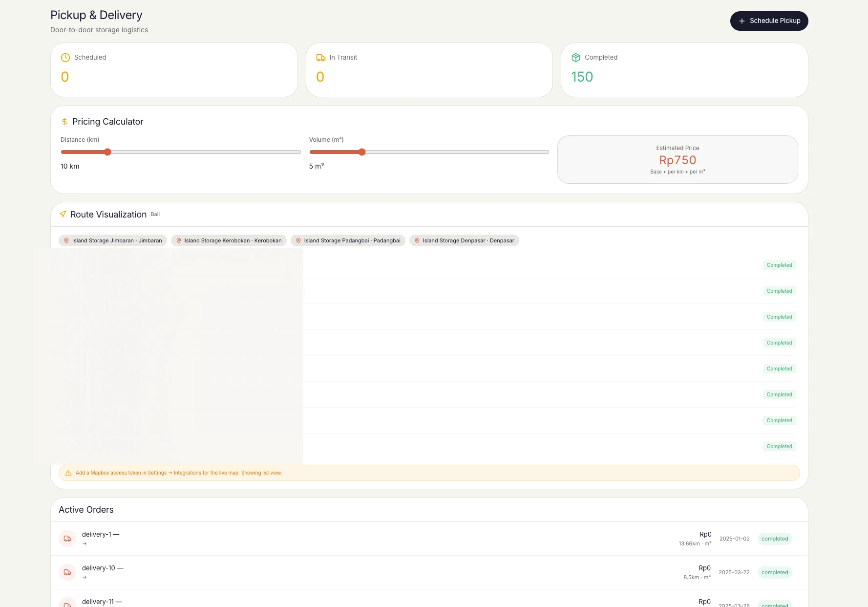Click the Schedule Pickup button
The height and width of the screenshot is (607, 868).
pyautogui.click(x=769, y=21)
